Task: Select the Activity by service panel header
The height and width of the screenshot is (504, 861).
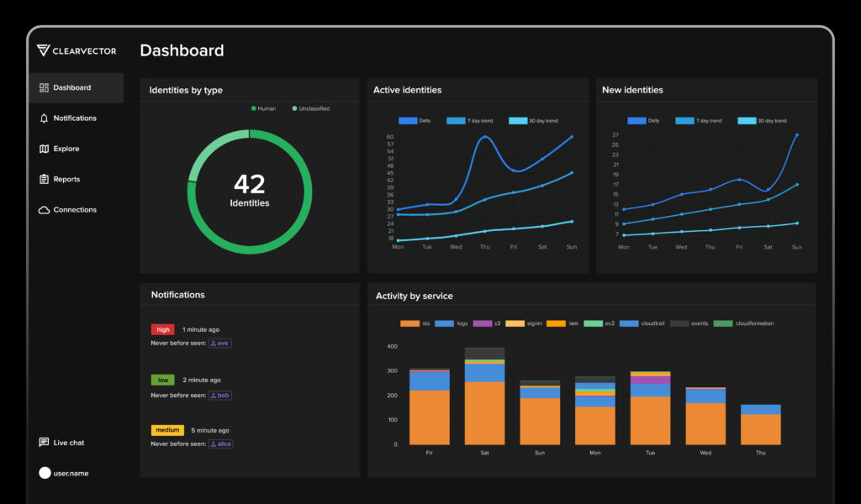Action: point(416,296)
